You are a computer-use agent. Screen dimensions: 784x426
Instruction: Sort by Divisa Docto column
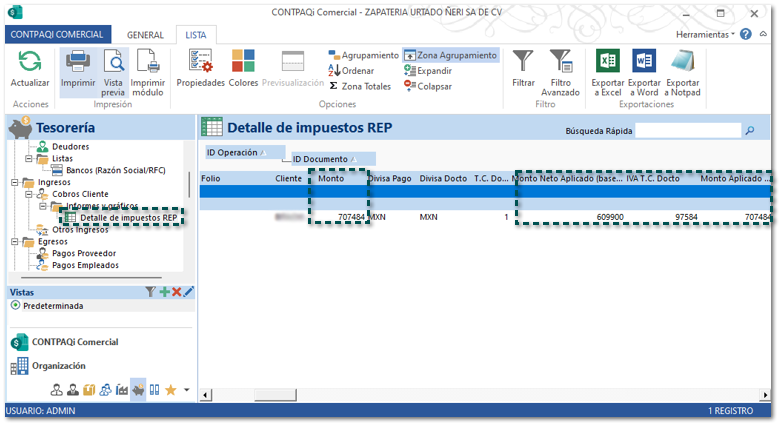443,178
